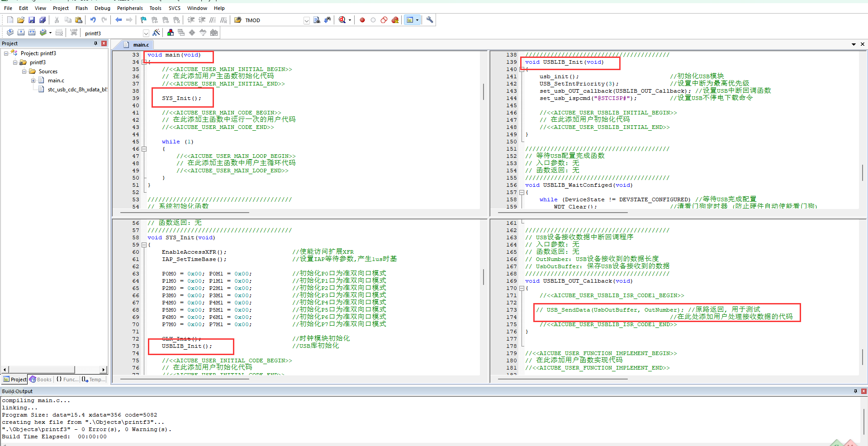Select the Project panel tab

click(15, 380)
